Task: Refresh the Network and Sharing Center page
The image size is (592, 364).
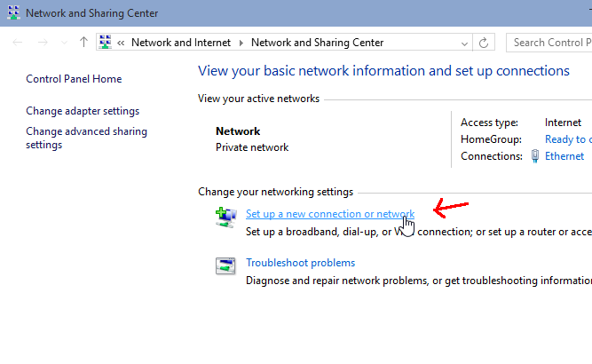Action: tap(484, 43)
